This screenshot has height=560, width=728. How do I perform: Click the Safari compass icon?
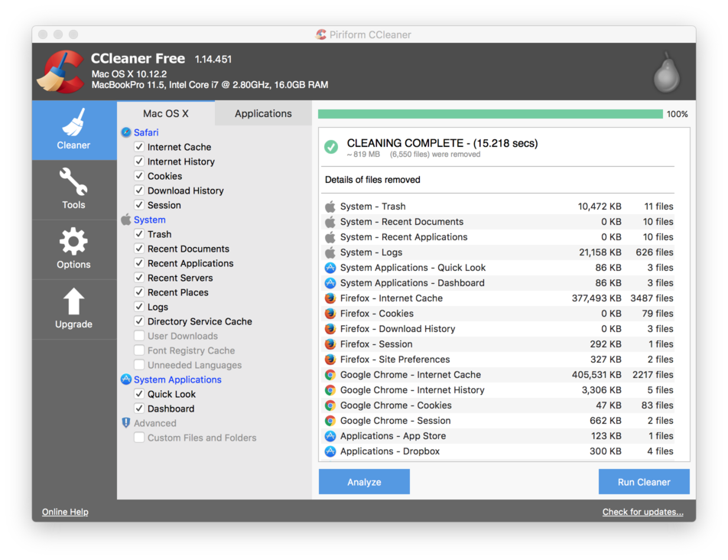click(x=126, y=132)
